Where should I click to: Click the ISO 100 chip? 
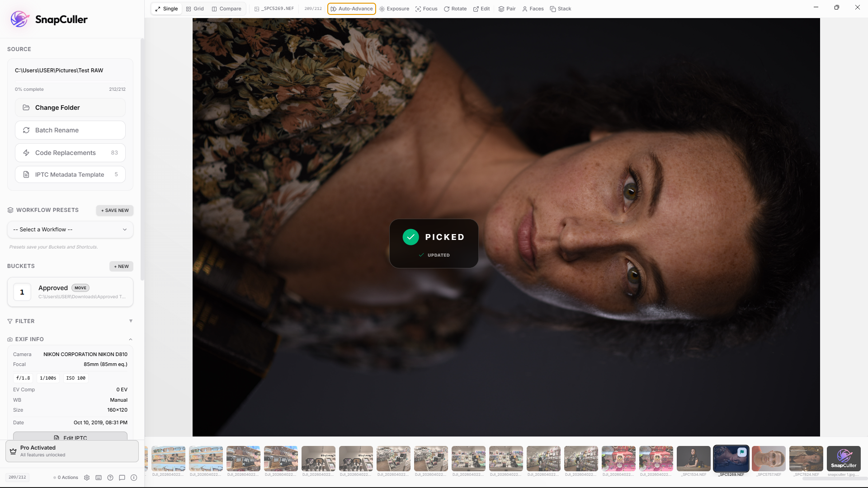click(76, 378)
